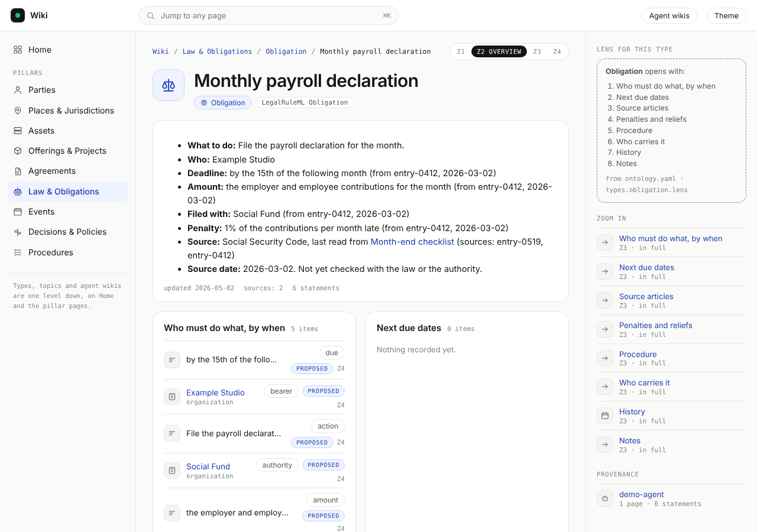The image size is (757, 532).
Task: Focus the Jump to any page search field
Action: (268, 15)
